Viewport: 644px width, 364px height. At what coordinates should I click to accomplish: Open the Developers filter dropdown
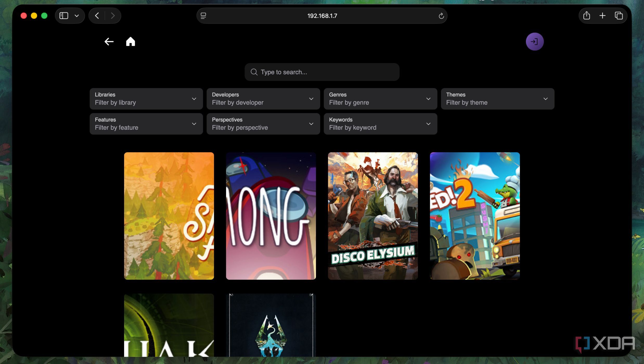tap(263, 99)
